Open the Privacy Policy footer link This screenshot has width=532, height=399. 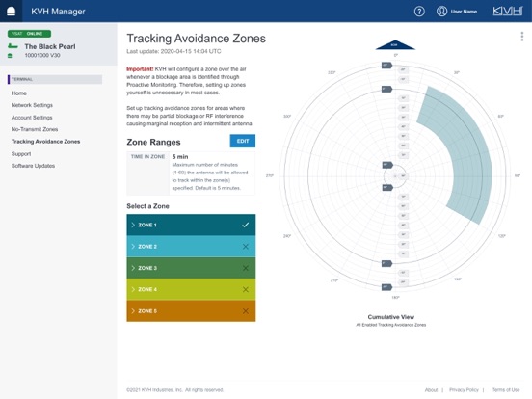click(464, 389)
